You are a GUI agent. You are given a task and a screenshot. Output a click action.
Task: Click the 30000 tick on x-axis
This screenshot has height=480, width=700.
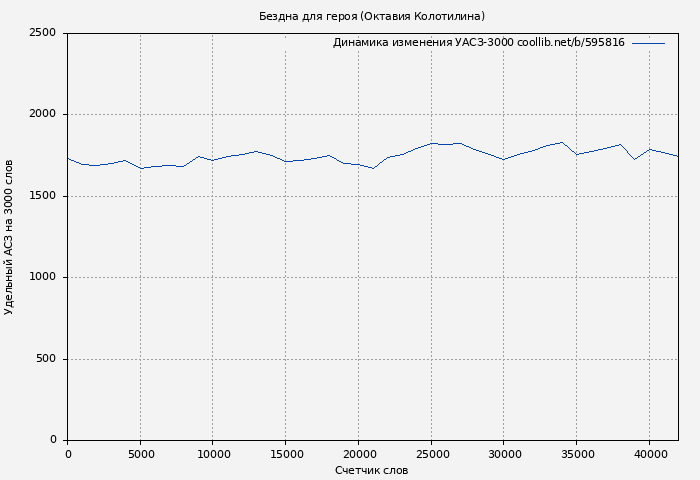coord(504,454)
